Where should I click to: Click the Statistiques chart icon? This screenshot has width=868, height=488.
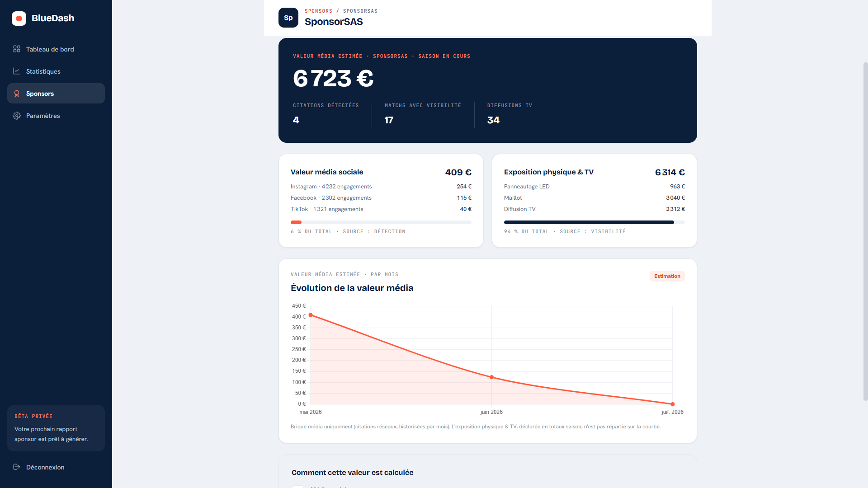(17, 71)
